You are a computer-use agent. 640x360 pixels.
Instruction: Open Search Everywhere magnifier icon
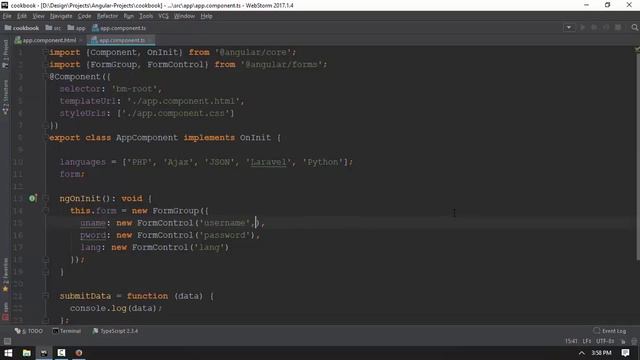(x=634, y=28)
